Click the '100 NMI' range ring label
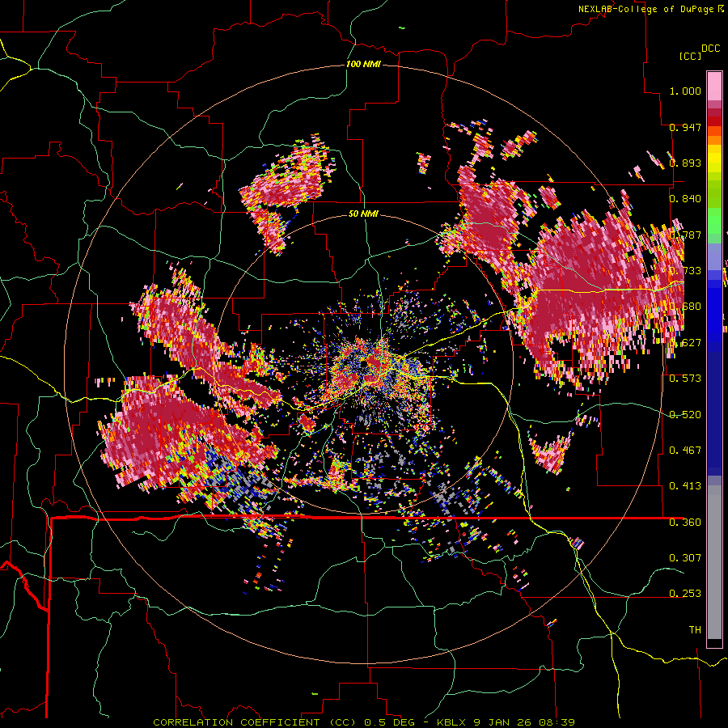This screenshot has height=728, width=728. 363,64
